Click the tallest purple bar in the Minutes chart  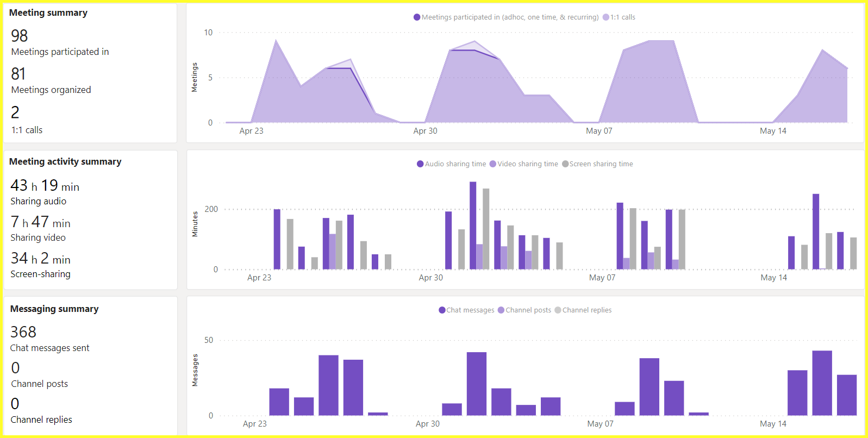473,226
